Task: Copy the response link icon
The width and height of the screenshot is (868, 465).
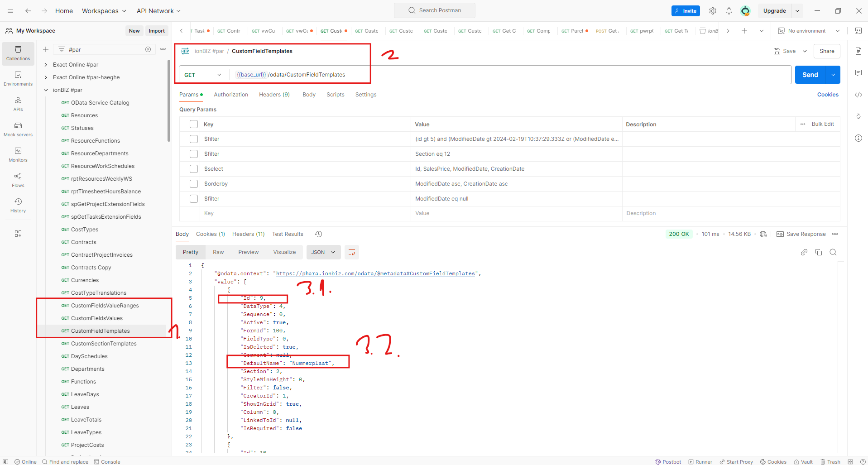Action: (804, 252)
